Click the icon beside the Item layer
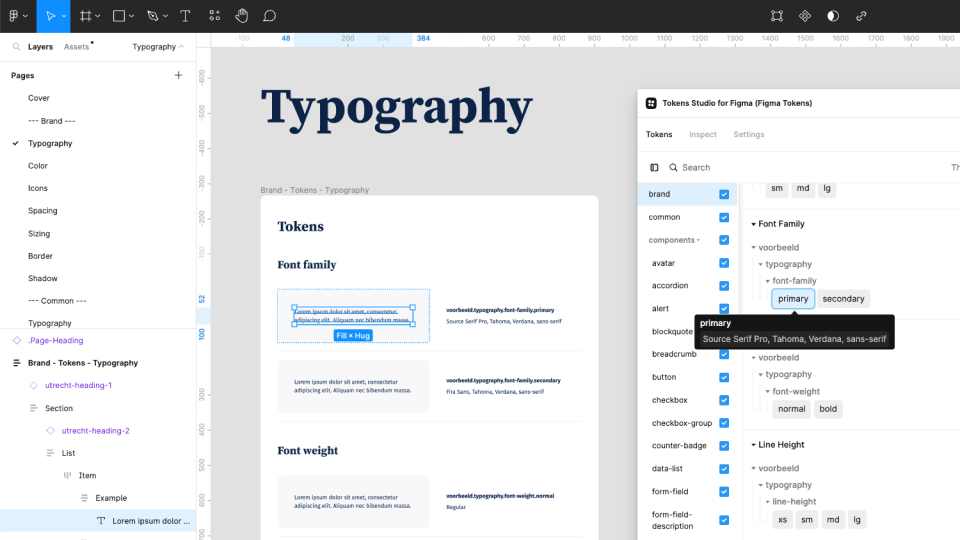Screen dimensions: 960x540 tap(67, 476)
